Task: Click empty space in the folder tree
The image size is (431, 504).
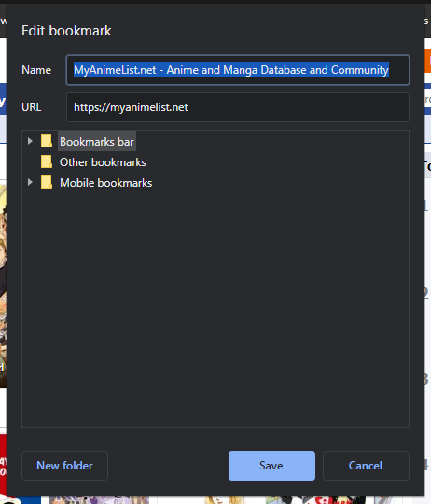Action: [x=215, y=305]
